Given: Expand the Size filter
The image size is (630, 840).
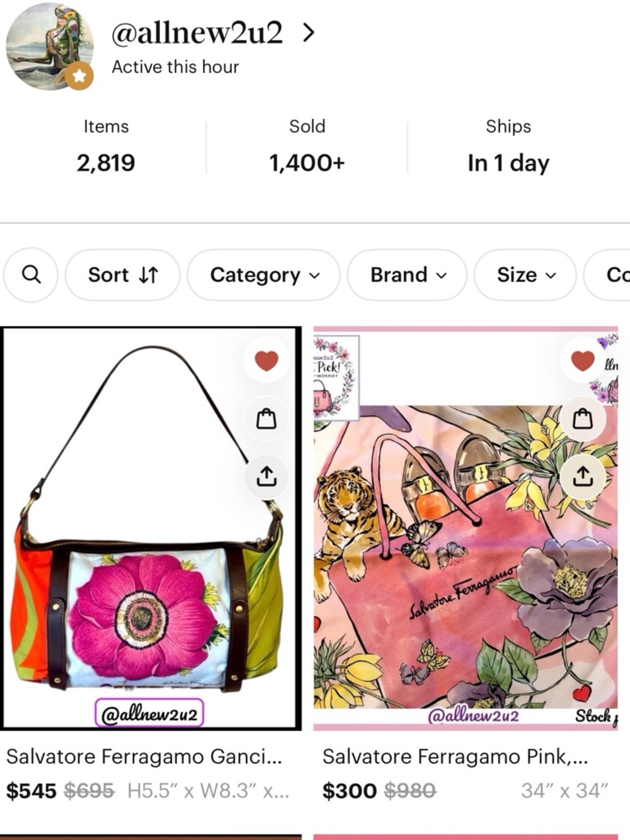Looking at the screenshot, I should [x=525, y=275].
